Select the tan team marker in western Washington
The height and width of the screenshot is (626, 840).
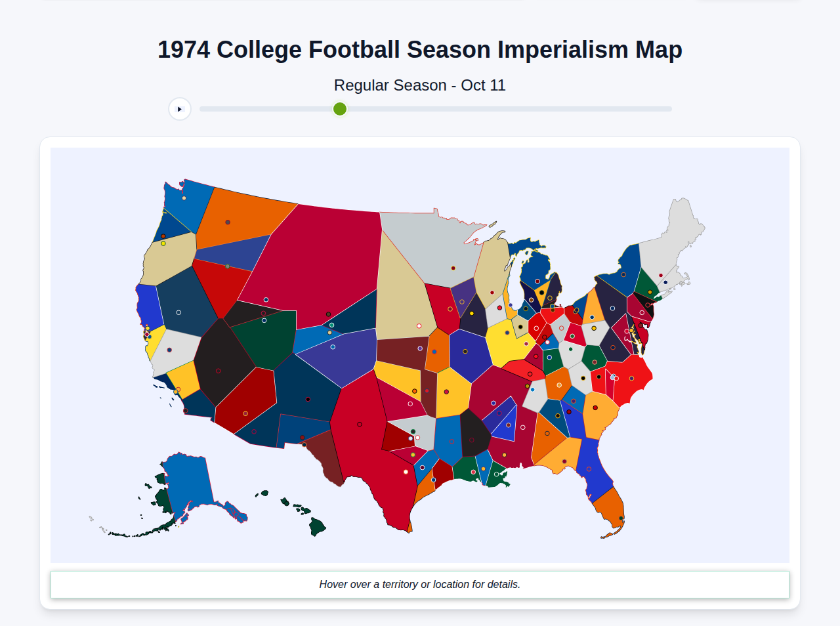pos(184,198)
